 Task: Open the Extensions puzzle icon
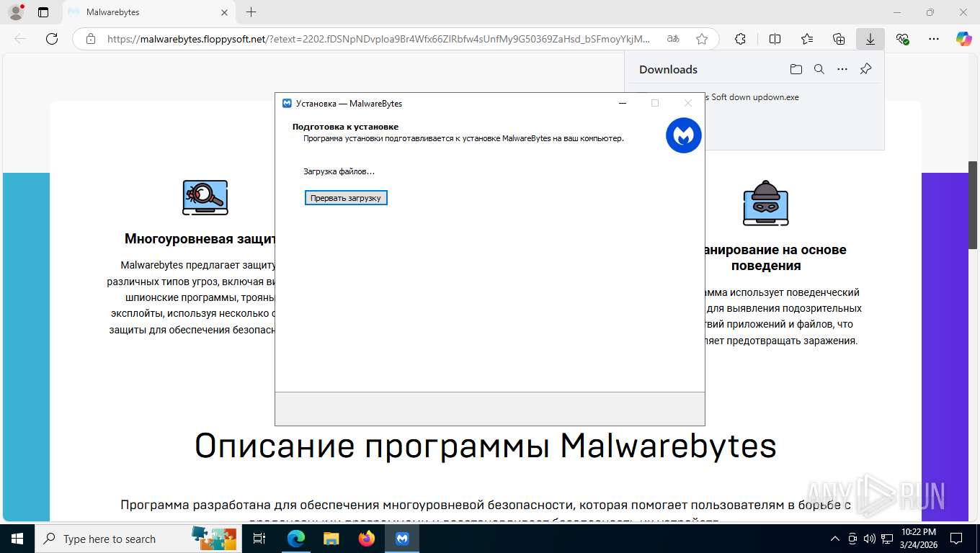pyautogui.click(x=740, y=39)
